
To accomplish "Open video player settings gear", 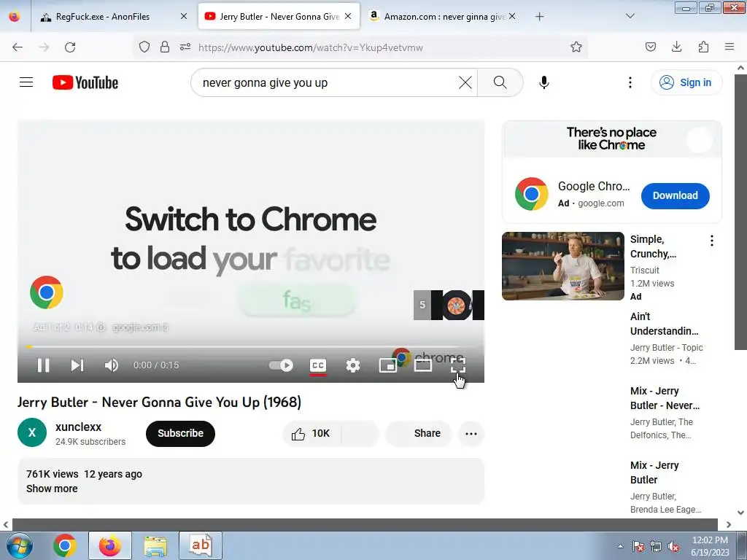I will pos(353,365).
